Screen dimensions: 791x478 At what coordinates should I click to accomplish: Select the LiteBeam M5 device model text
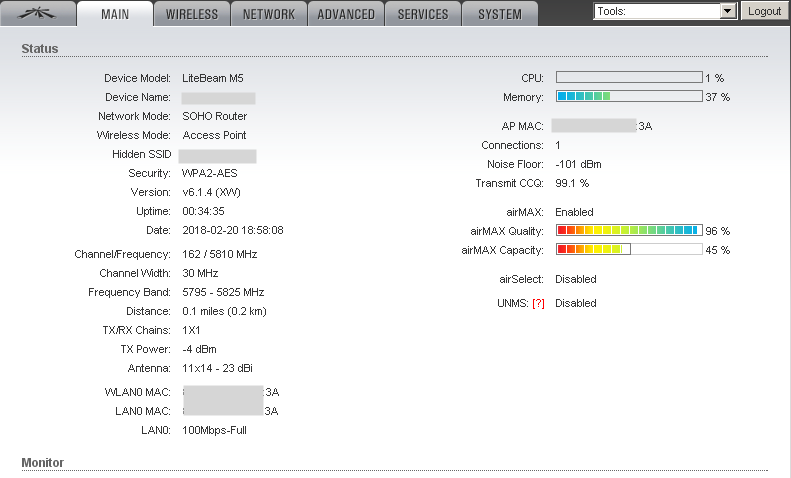(213, 78)
